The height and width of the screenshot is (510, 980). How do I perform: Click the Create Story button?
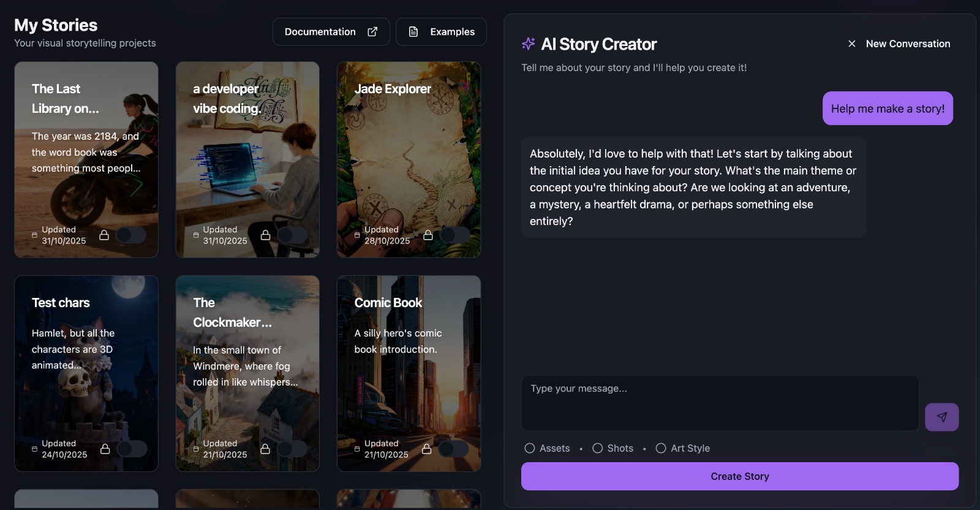click(x=740, y=476)
